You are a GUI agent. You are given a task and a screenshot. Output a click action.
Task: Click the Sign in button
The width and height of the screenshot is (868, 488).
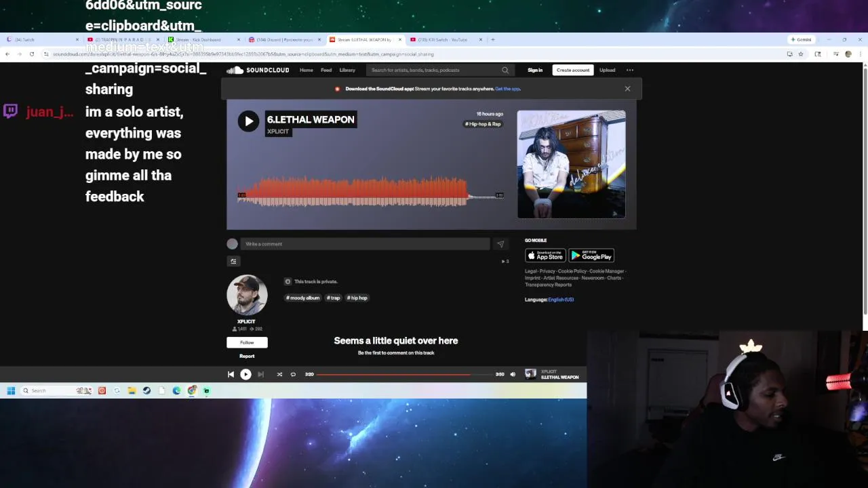535,70
